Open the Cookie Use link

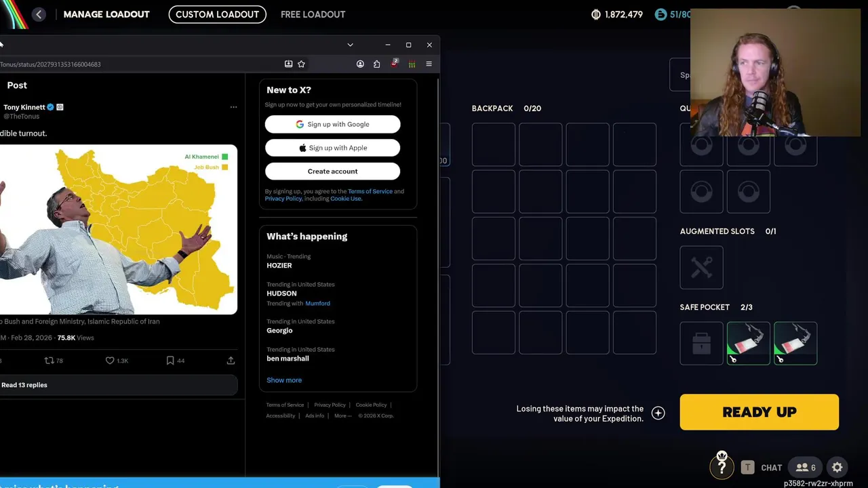pos(346,199)
